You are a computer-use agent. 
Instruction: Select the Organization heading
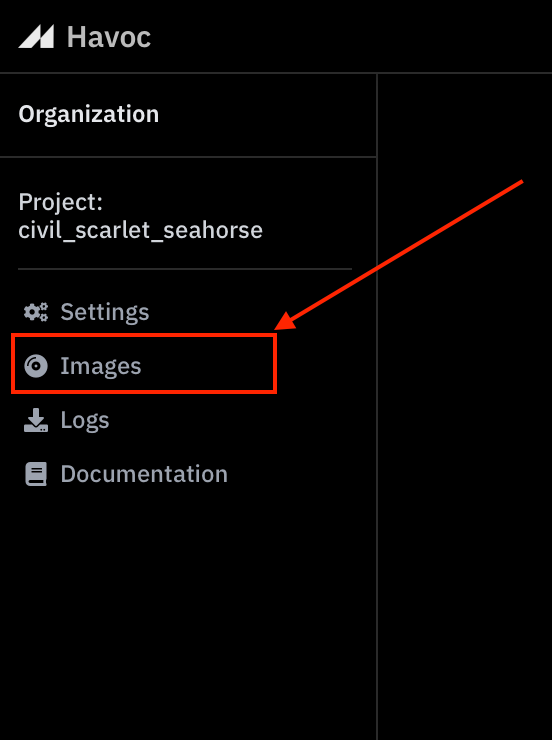pyautogui.click(x=89, y=115)
